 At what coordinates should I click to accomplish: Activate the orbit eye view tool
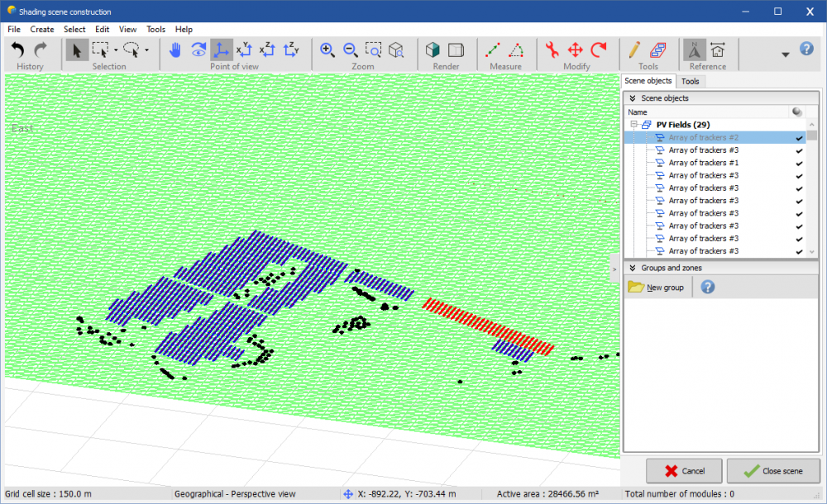click(x=198, y=50)
